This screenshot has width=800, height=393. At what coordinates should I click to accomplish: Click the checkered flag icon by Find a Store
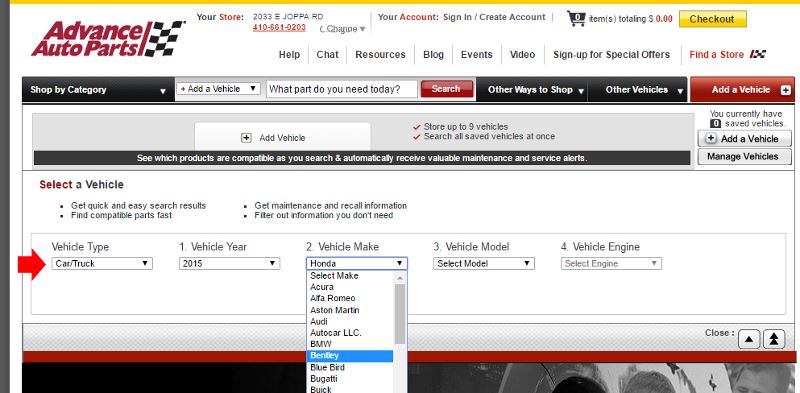pos(758,54)
